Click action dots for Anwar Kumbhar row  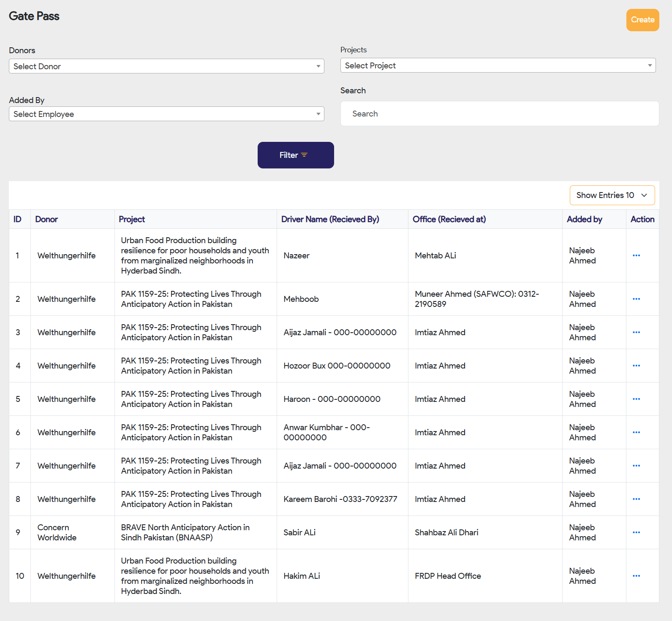pos(636,432)
